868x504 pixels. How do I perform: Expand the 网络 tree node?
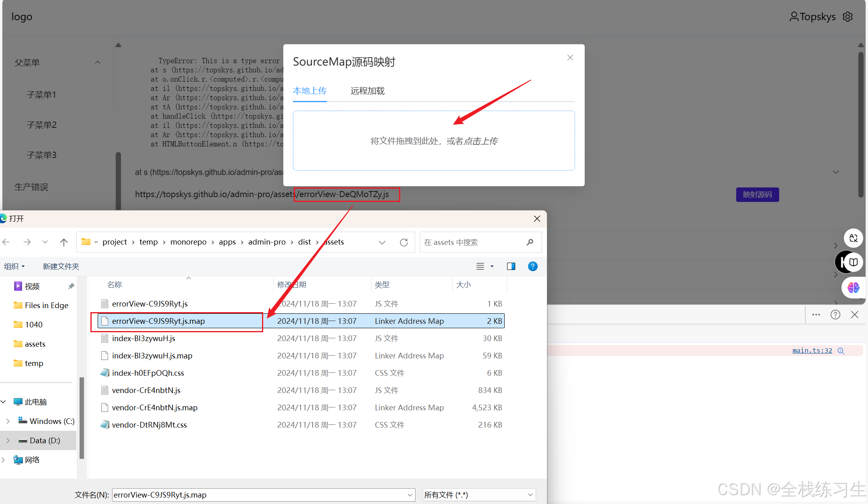click(4, 460)
